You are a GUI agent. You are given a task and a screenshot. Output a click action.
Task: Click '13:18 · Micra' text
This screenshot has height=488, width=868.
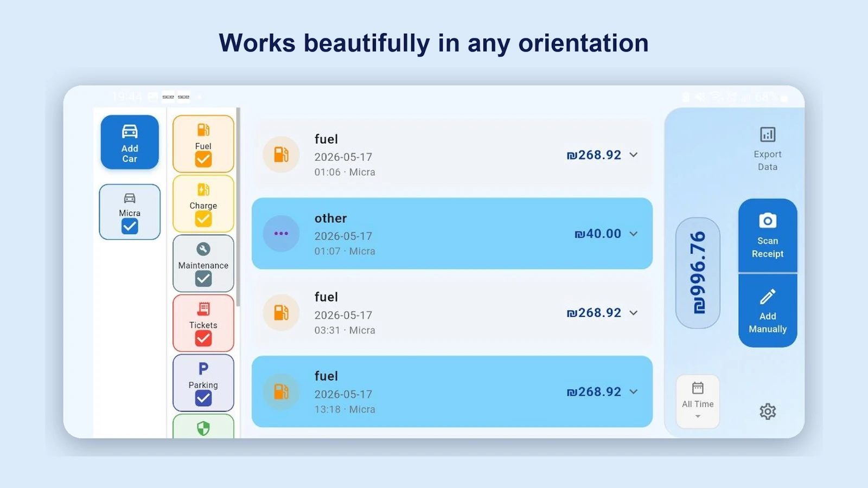pos(345,409)
